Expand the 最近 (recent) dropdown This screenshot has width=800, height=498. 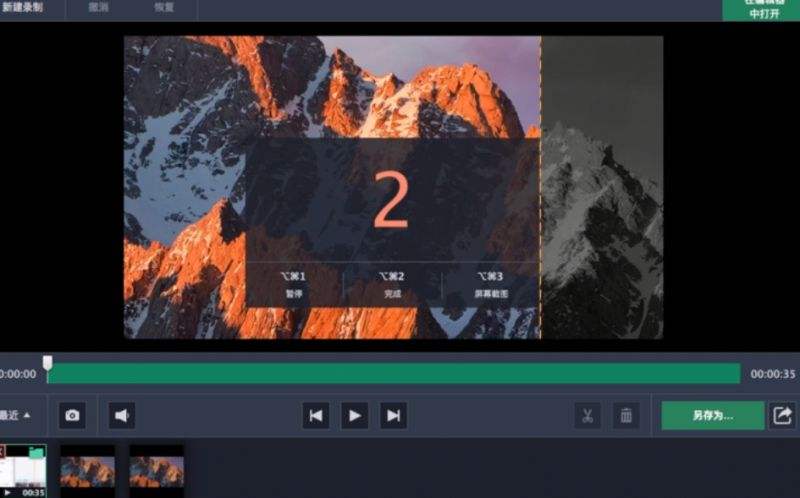point(15,415)
